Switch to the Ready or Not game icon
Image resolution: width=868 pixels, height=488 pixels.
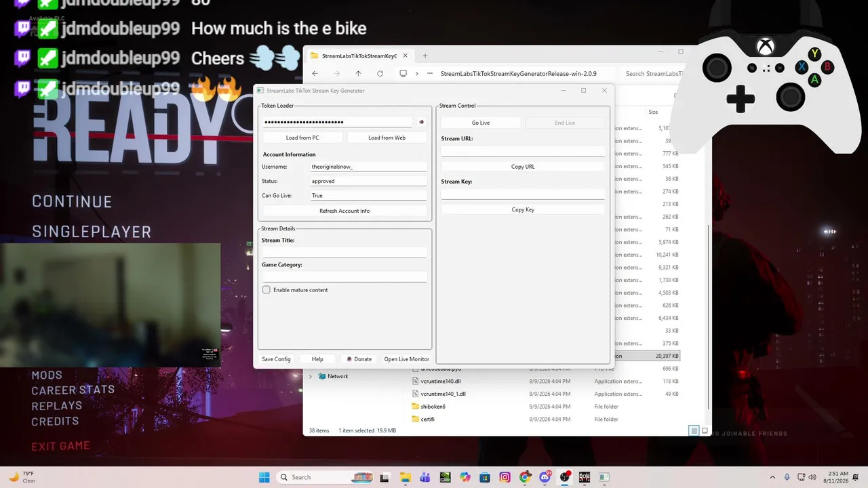coord(585,477)
